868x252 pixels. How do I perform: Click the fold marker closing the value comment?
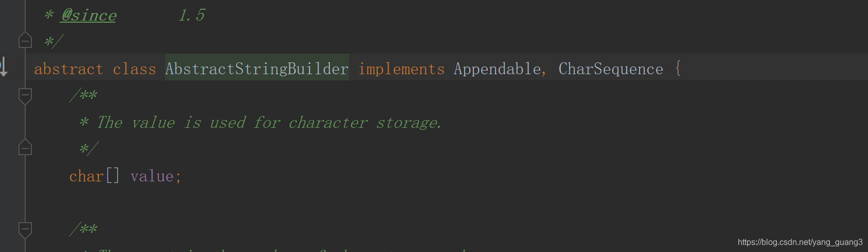[25, 148]
